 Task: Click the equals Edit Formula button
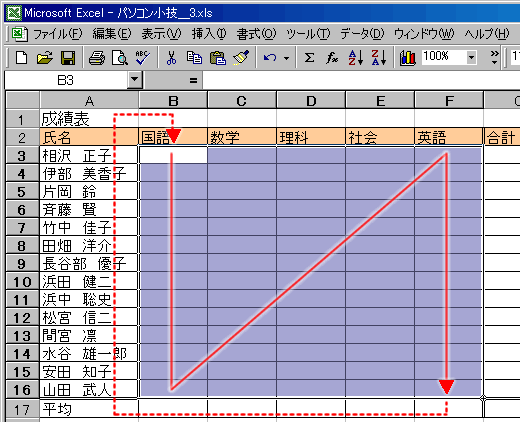click(x=193, y=80)
